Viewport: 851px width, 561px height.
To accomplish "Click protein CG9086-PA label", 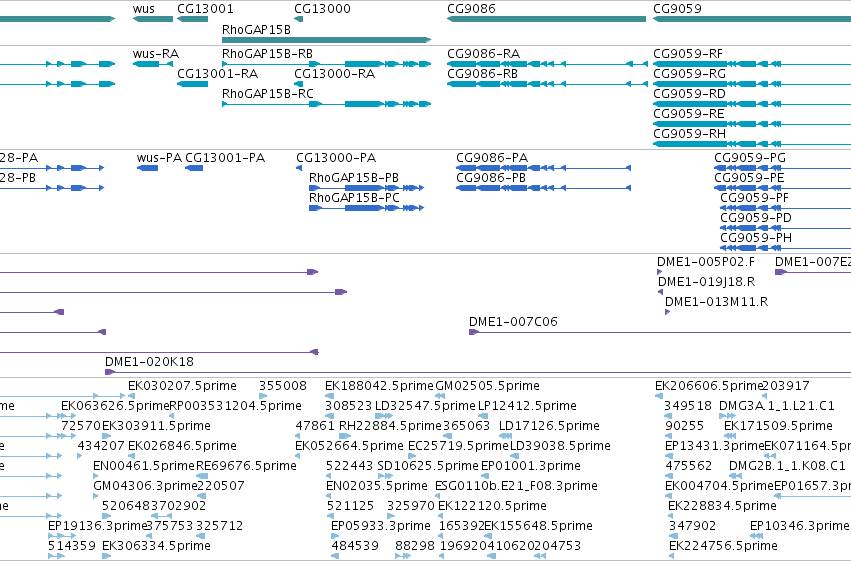I will pyautogui.click(x=492, y=158).
